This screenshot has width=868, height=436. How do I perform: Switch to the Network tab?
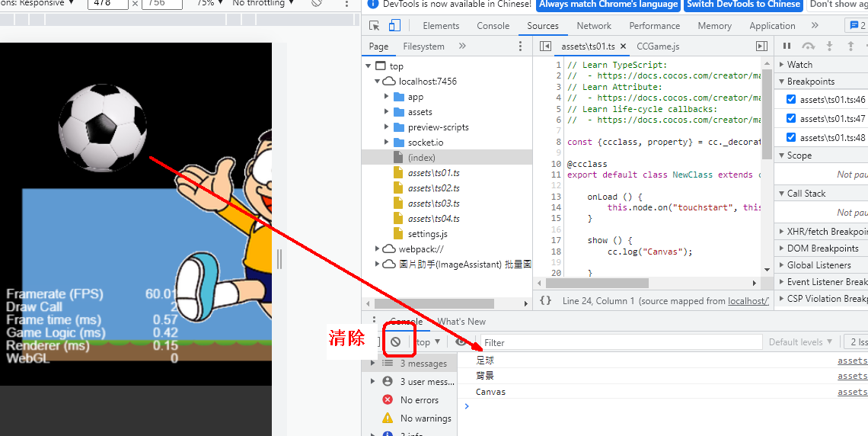coord(594,25)
